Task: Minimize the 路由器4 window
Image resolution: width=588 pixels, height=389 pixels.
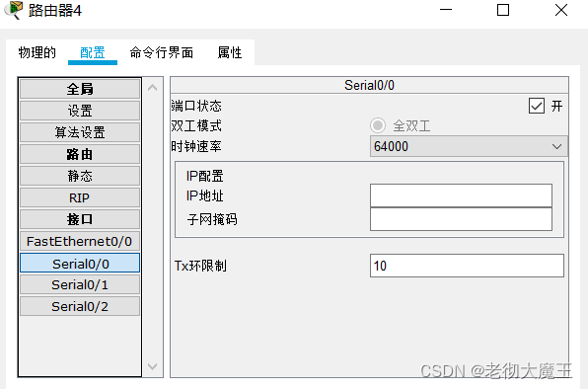Action: pyautogui.click(x=446, y=10)
